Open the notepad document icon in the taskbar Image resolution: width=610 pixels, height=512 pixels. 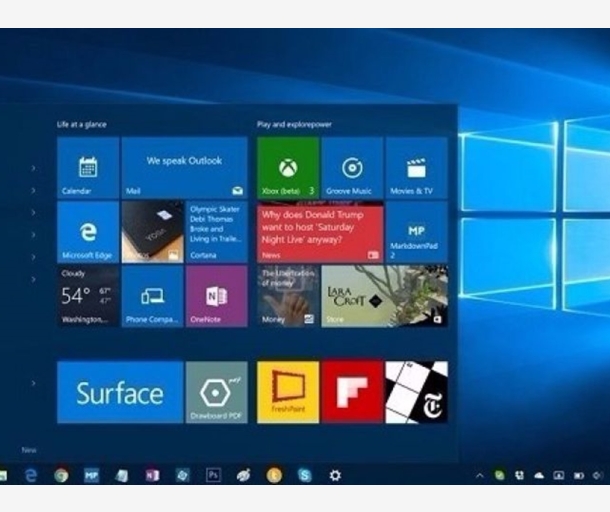click(122, 475)
